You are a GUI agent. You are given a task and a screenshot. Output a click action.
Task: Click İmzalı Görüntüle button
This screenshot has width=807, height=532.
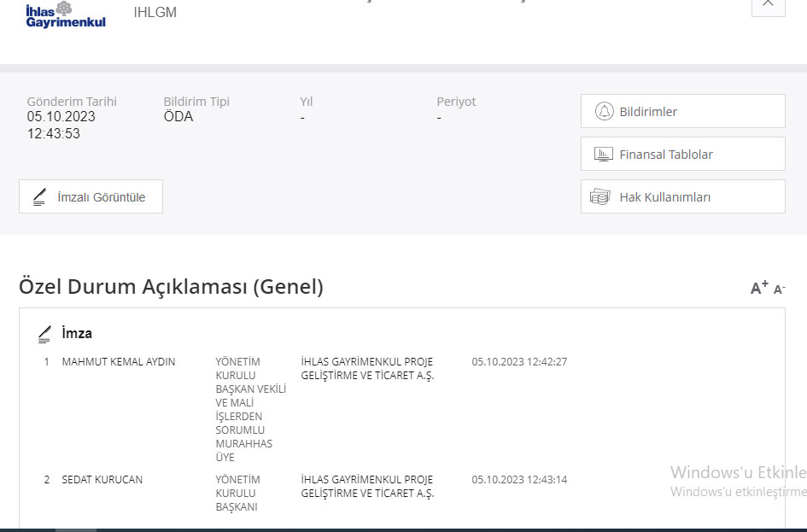[91, 196]
